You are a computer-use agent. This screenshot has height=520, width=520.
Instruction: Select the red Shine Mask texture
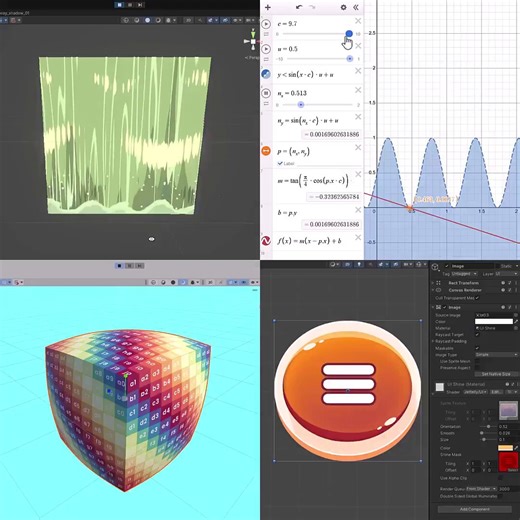508,462
